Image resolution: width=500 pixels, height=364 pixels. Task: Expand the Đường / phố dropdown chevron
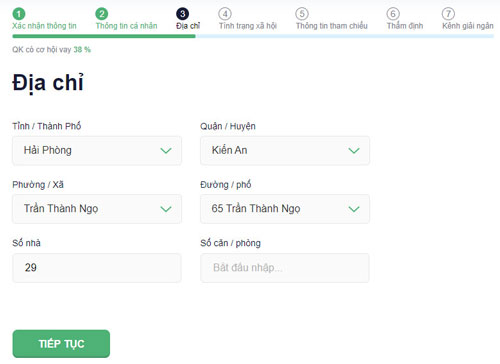coord(354,209)
